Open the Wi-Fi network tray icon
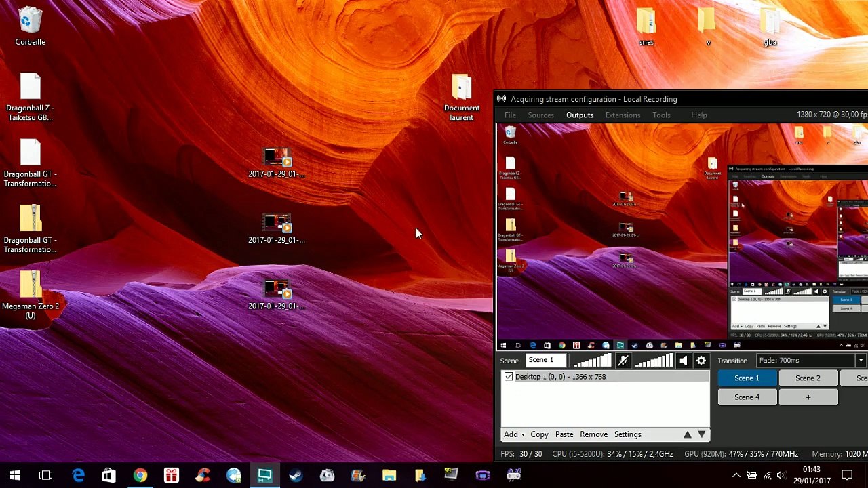The width and height of the screenshot is (868, 488). pyautogui.click(x=767, y=475)
